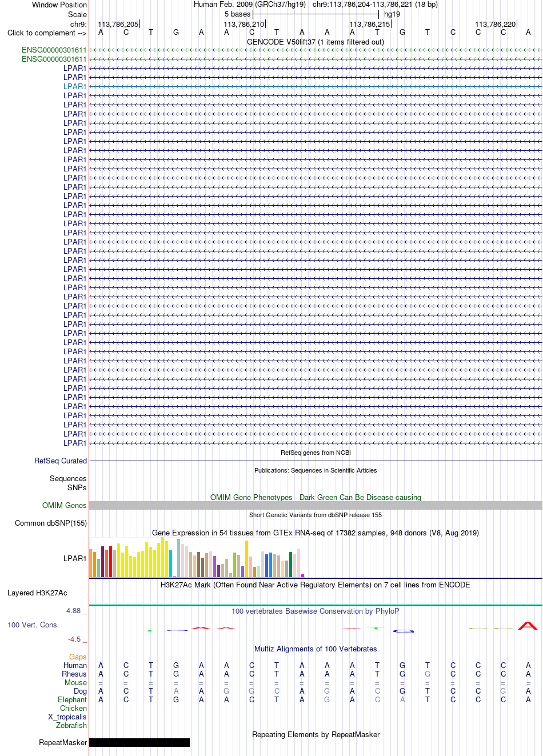Click the black RepeatMasker repeat block
543x756 pixels.
139,742
